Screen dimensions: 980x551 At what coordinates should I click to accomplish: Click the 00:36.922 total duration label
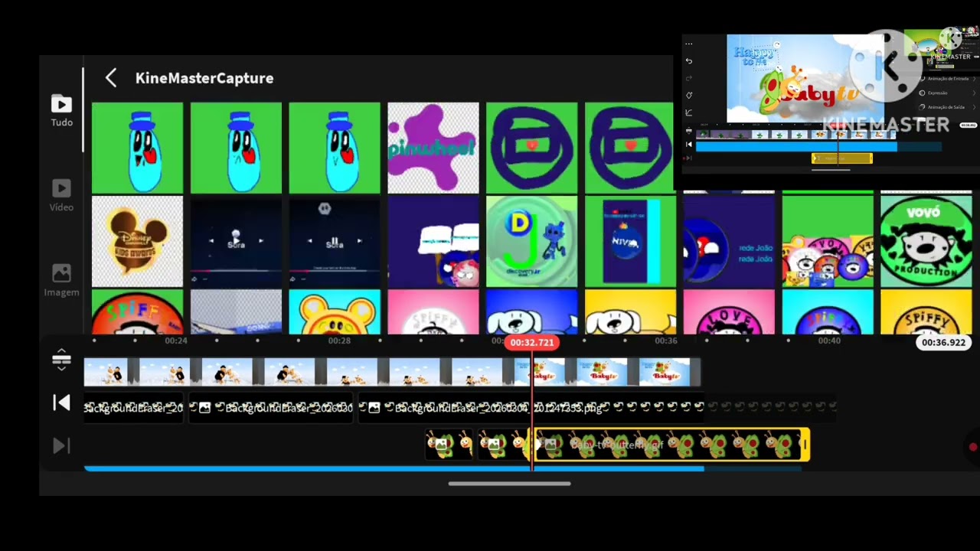click(x=943, y=343)
